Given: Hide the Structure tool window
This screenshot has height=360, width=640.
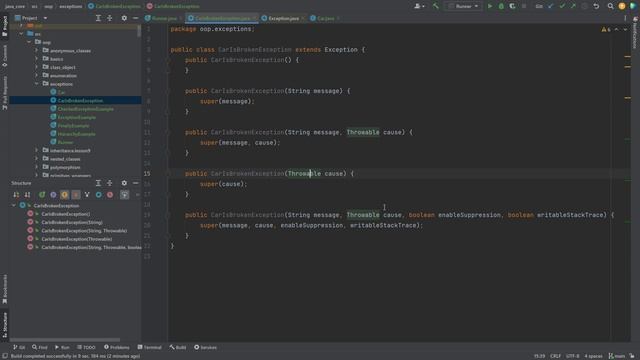Looking at the screenshot, I should coord(136,183).
